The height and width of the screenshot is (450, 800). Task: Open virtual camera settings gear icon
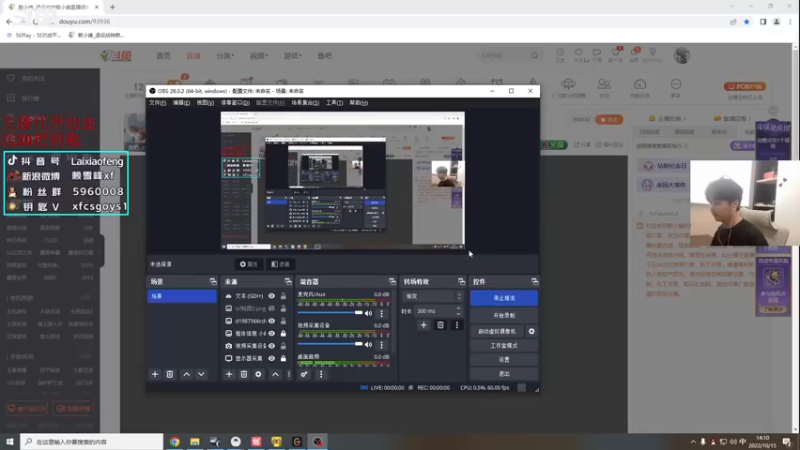point(532,332)
